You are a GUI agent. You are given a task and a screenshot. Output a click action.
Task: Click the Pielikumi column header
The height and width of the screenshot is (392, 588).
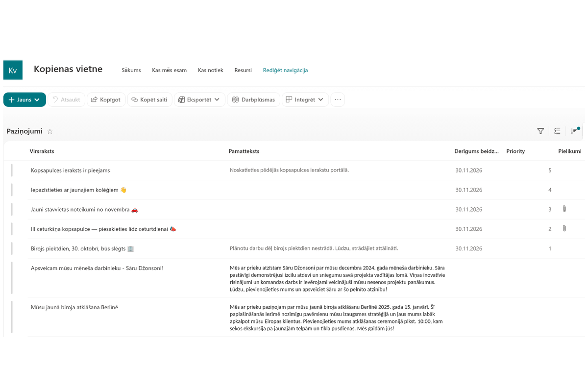[x=569, y=151]
